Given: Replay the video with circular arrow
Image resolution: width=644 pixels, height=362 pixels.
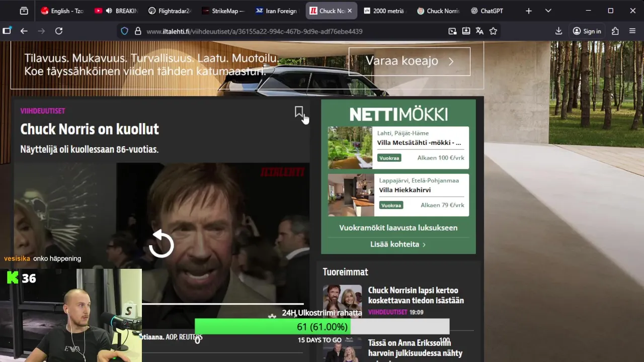Looking at the screenshot, I should (x=162, y=244).
